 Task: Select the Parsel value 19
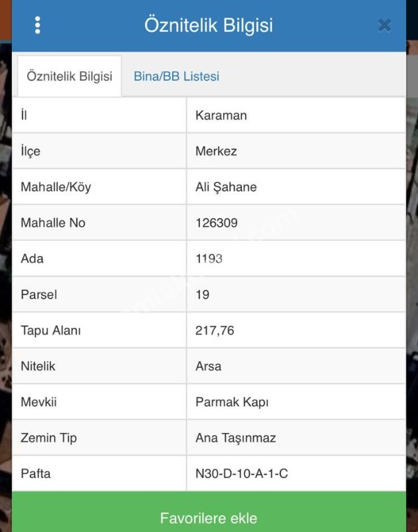(x=203, y=295)
